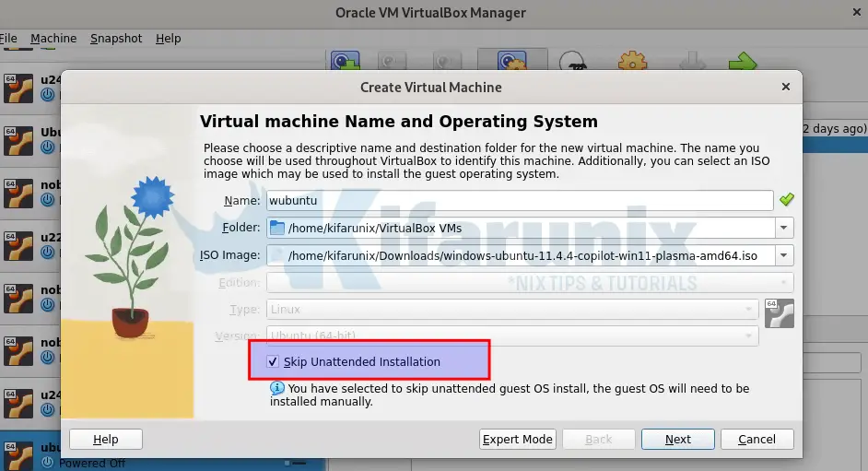Open the Snapshot menu

point(116,38)
